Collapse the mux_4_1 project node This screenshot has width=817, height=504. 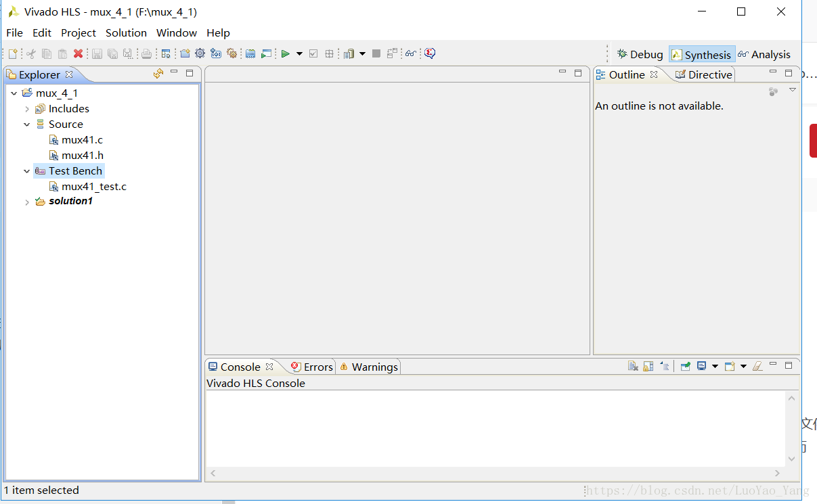(14, 93)
